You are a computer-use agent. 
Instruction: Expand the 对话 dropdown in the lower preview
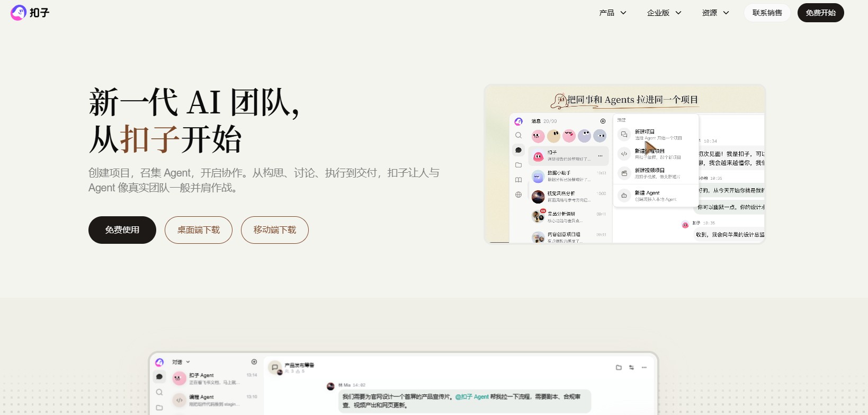pyautogui.click(x=181, y=362)
